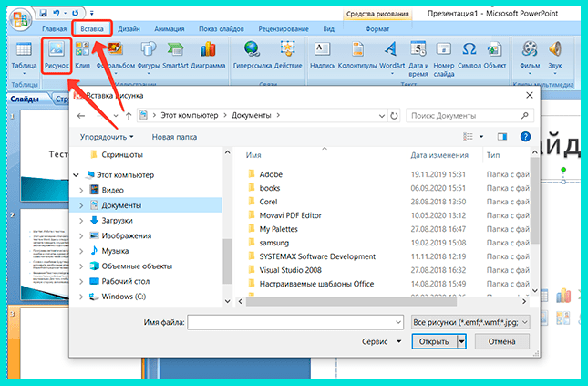Insert Дата и время
The height and width of the screenshot is (386, 588).
[x=418, y=59]
